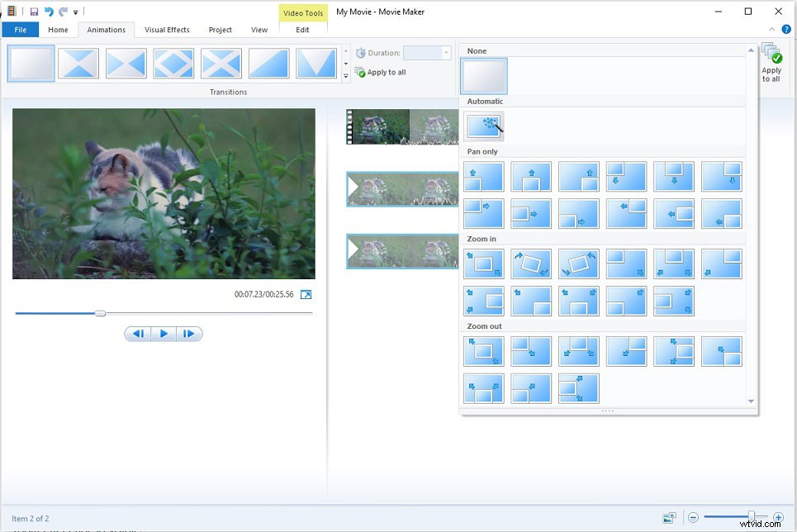Click Apply to all for pan and zoom

pos(771,66)
